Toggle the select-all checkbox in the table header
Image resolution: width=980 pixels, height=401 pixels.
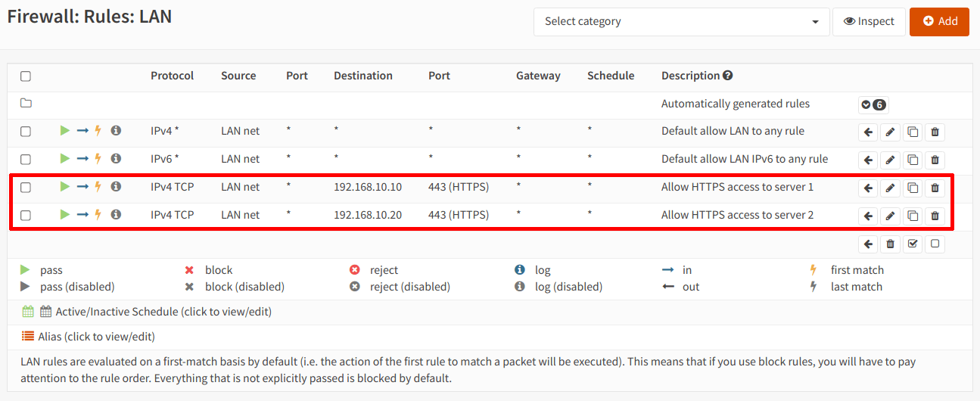(26, 76)
